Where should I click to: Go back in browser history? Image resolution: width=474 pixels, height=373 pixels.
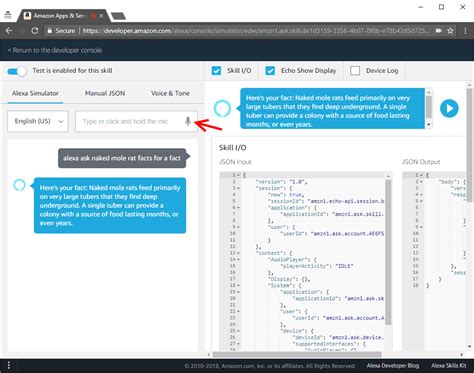click(9, 31)
